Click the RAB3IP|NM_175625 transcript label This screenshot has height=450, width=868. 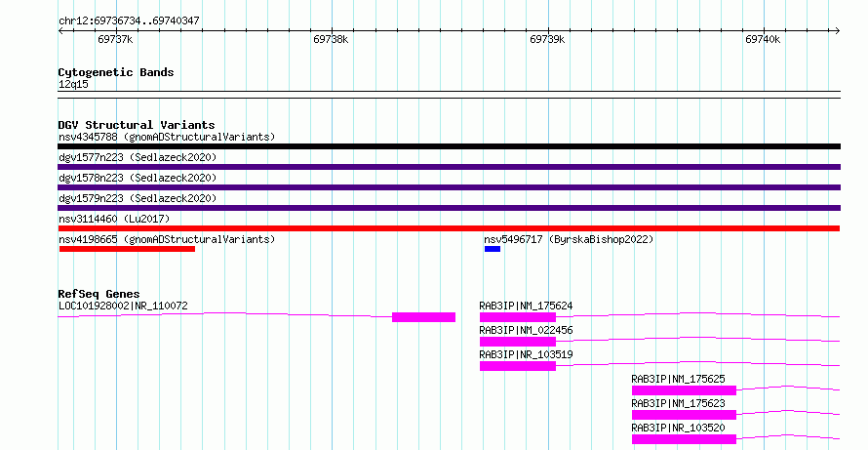coord(678,379)
